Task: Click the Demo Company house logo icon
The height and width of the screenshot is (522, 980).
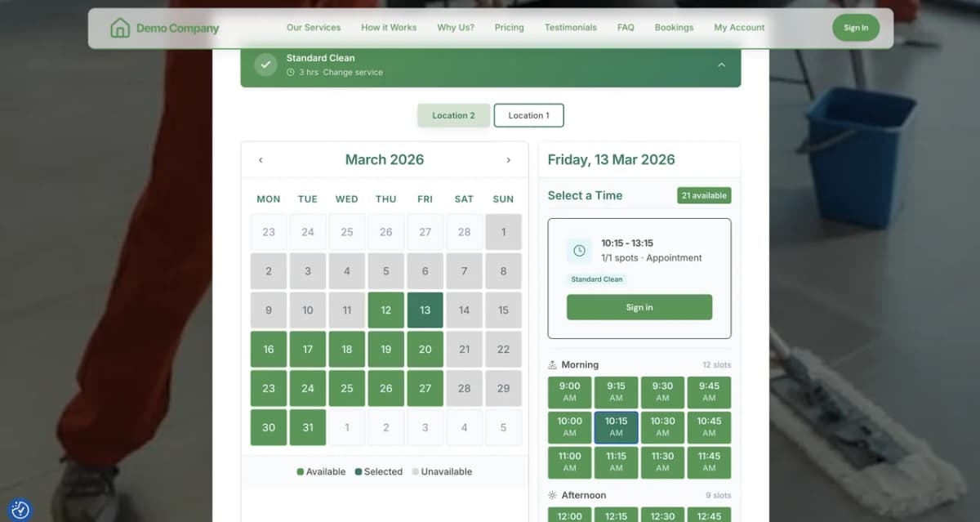Action: [120, 27]
